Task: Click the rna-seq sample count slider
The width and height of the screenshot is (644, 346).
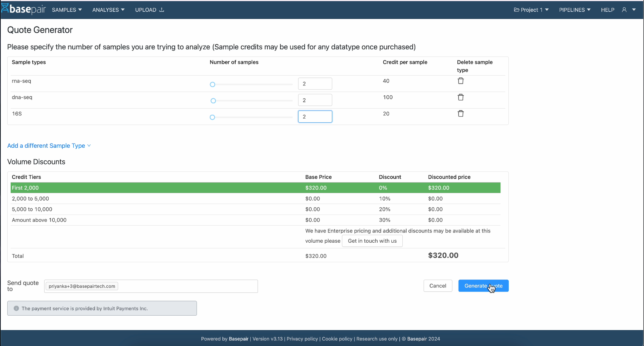Action: 252,84
